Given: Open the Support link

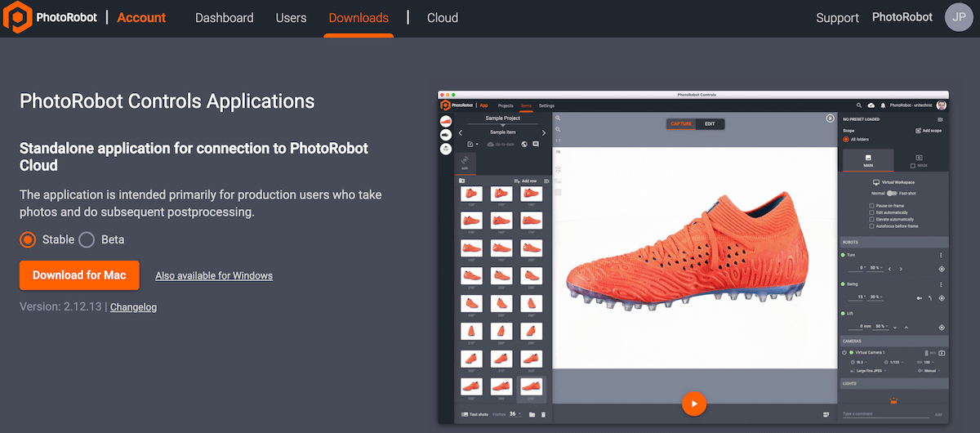Looking at the screenshot, I should point(838,17).
